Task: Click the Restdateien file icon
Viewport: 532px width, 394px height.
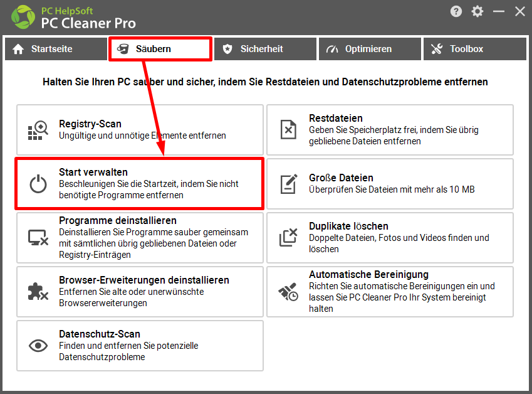Action: point(288,130)
